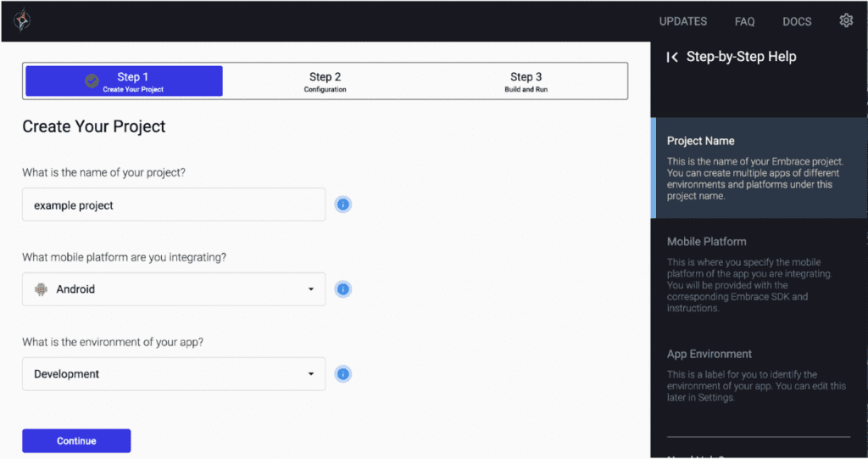Open DOCS in the top bar
868x459 pixels.
coord(797,21)
